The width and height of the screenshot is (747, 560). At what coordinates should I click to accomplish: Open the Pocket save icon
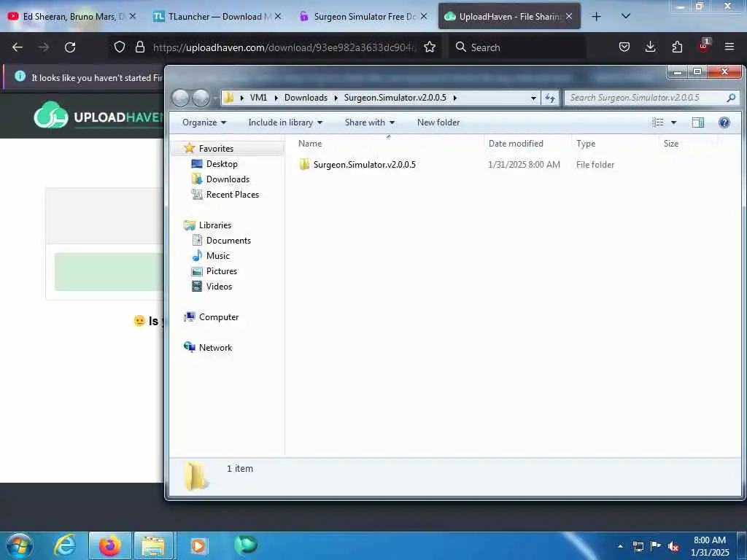(x=624, y=47)
